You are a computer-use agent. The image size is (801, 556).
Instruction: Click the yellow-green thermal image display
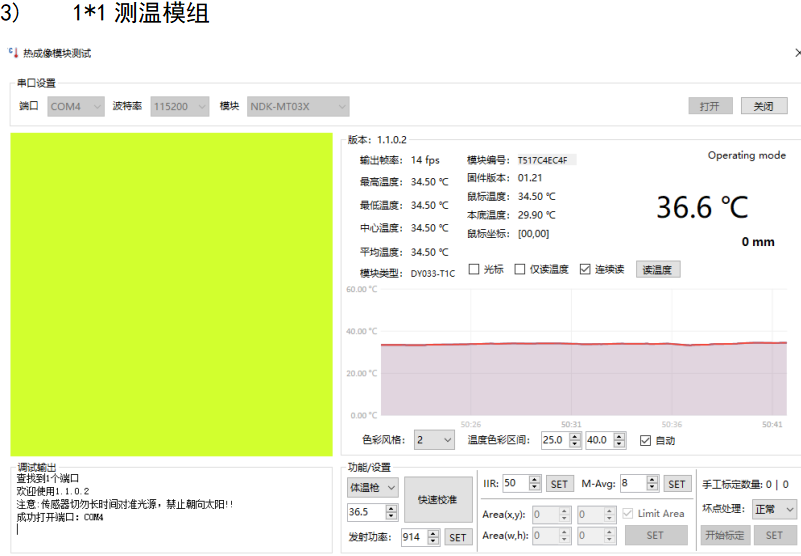171,295
